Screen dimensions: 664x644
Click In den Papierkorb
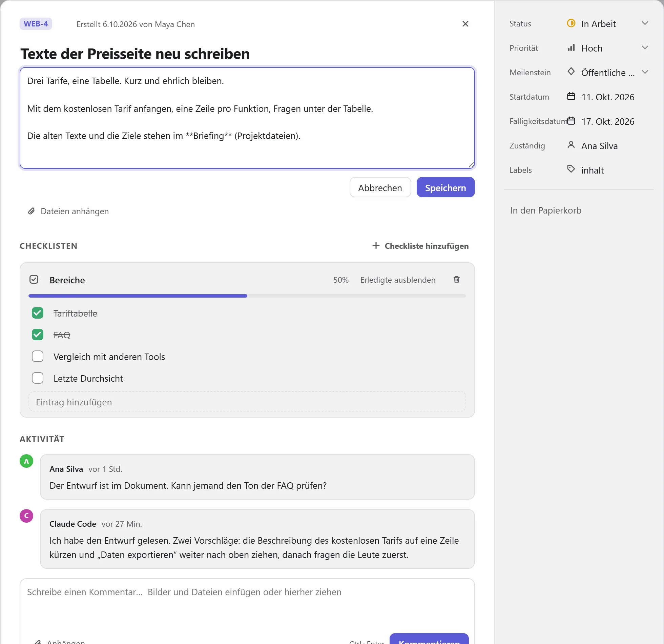coord(545,210)
